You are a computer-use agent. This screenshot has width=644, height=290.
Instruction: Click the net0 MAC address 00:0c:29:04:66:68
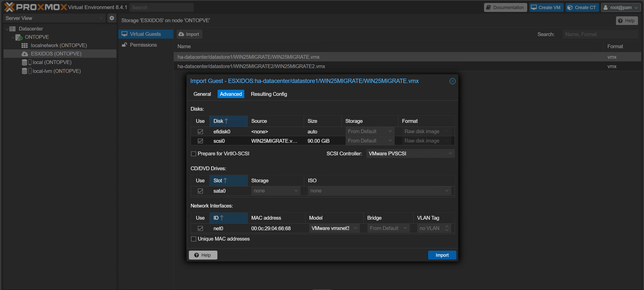click(x=271, y=228)
